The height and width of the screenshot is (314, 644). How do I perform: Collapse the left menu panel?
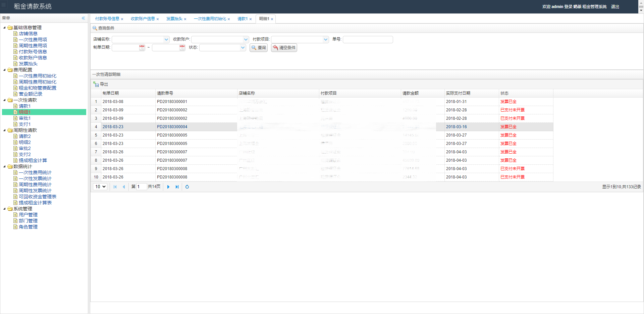(x=83, y=18)
